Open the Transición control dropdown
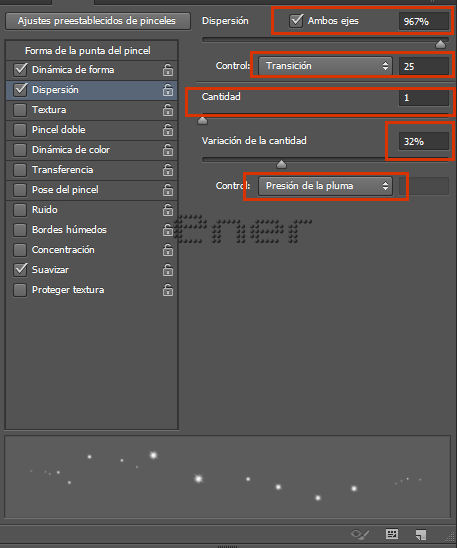The height and width of the screenshot is (548, 457). coord(325,66)
